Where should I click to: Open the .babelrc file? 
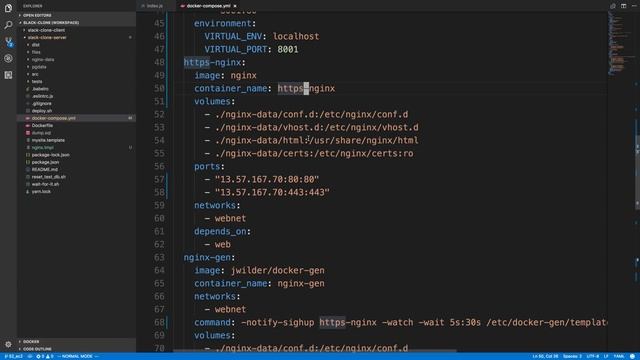(x=40, y=89)
